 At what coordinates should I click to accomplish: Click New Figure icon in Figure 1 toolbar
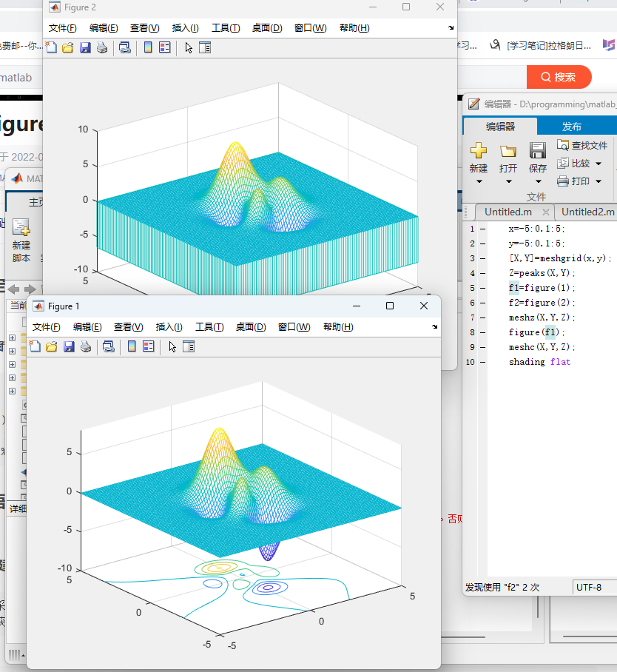click(x=35, y=346)
